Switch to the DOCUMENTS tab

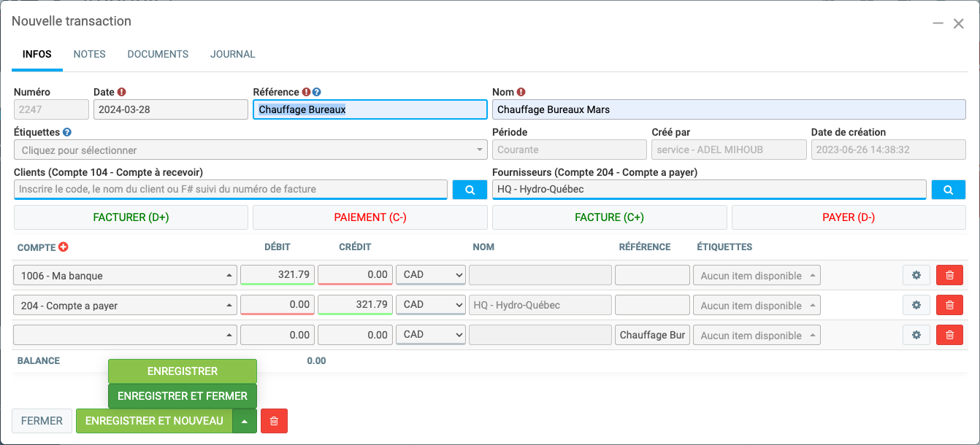(158, 54)
